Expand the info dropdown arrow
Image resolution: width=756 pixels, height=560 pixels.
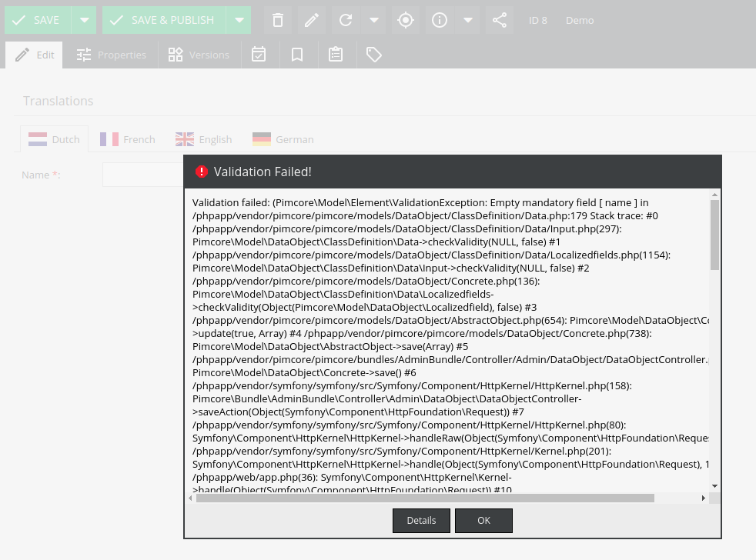(467, 20)
